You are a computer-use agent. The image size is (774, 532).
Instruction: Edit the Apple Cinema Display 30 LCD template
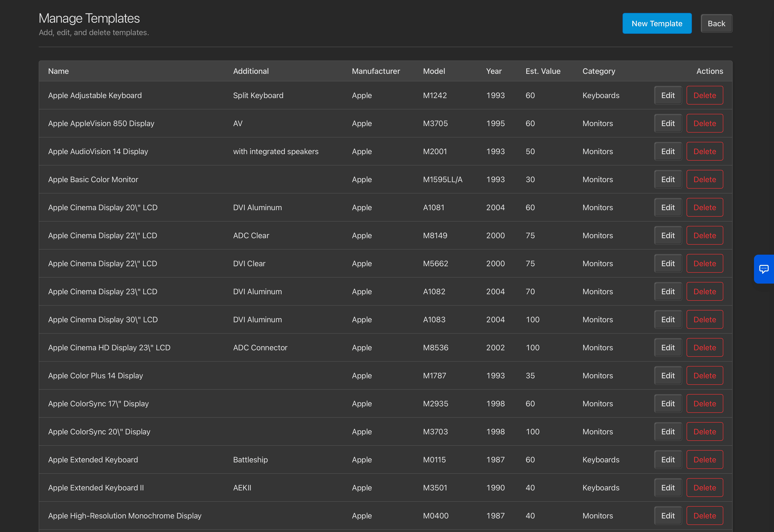click(668, 319)
